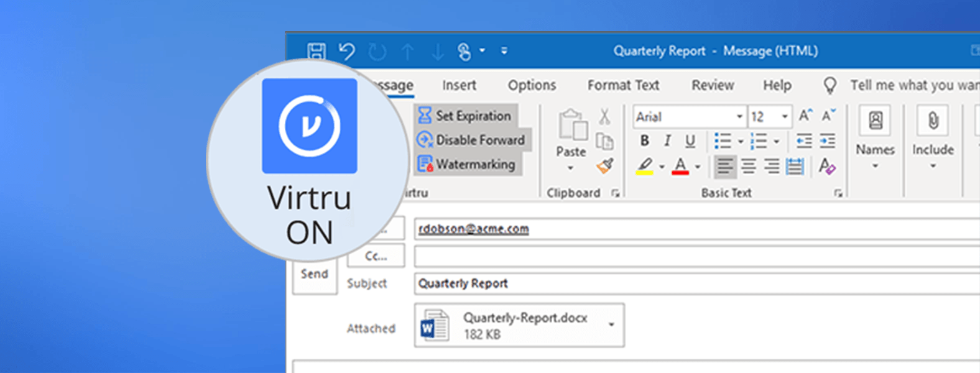Click the Cc... recipients button
The width and height of the screenshot is (980, 373).
[x=376, y=256]
